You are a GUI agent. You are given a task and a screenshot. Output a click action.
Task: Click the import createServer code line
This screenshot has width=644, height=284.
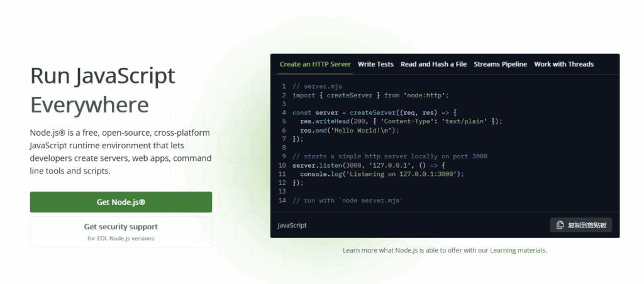[370, 96]
